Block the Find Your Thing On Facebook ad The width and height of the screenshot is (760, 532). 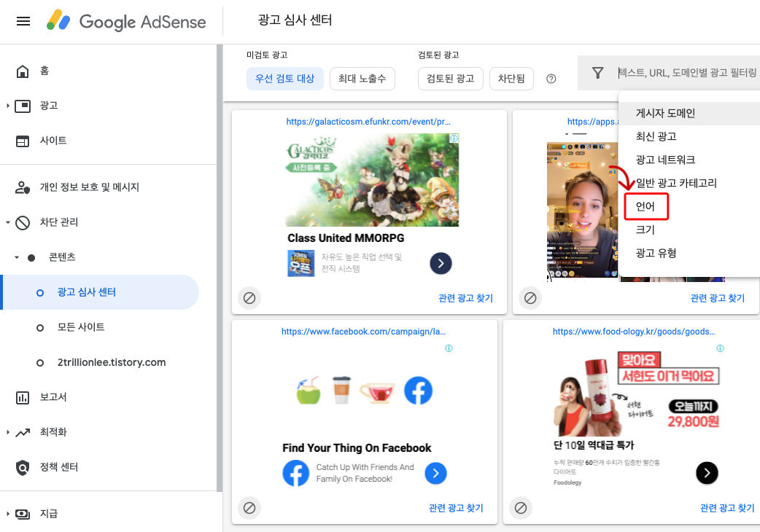[249, 508]
